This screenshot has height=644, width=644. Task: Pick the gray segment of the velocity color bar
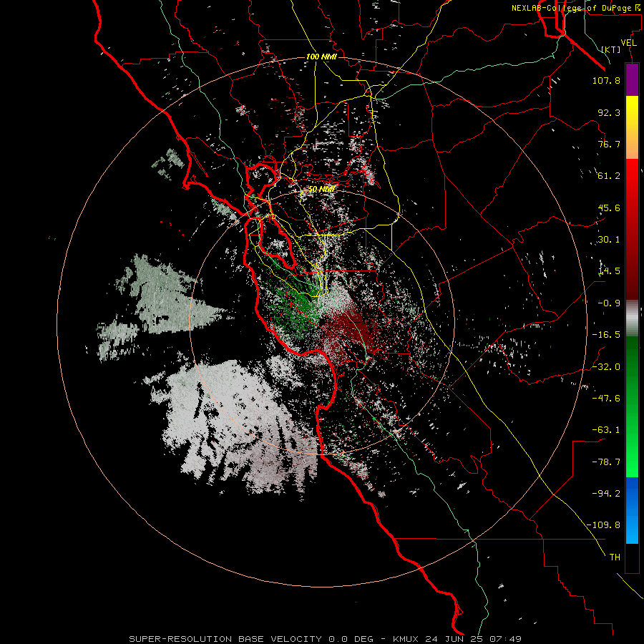[632, 318]
